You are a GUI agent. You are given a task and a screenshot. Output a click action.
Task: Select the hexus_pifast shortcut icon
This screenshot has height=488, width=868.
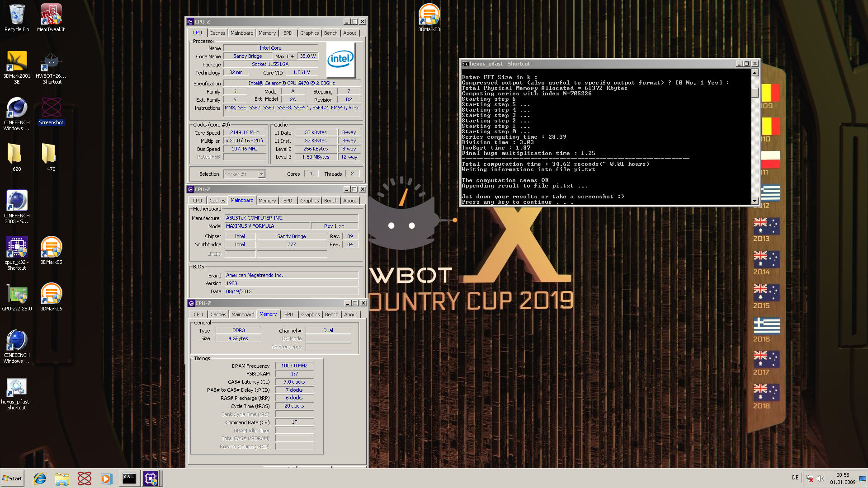[17, 393]
